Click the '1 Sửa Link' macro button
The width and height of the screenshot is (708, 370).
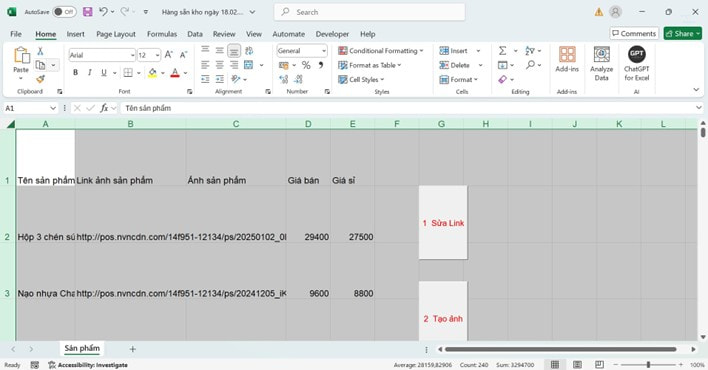click(443, 223)
